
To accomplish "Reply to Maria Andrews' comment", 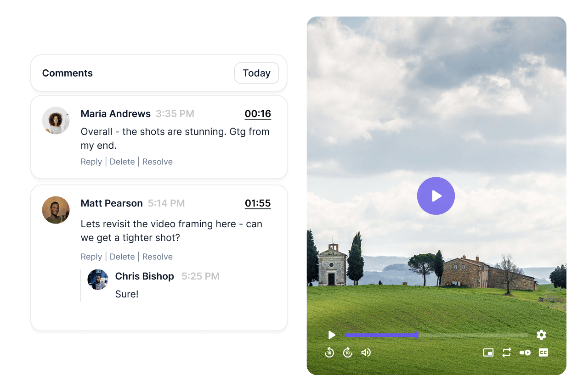I will click(x=91, y=162).
